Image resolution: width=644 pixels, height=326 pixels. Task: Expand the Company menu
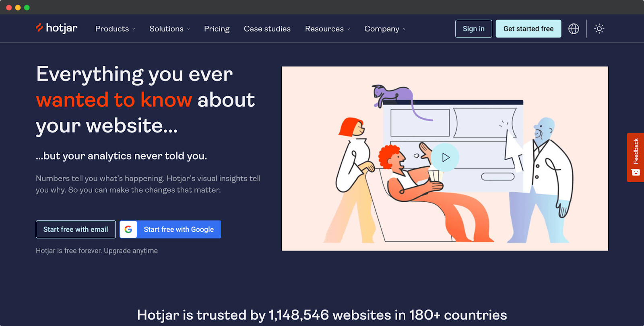385,29
